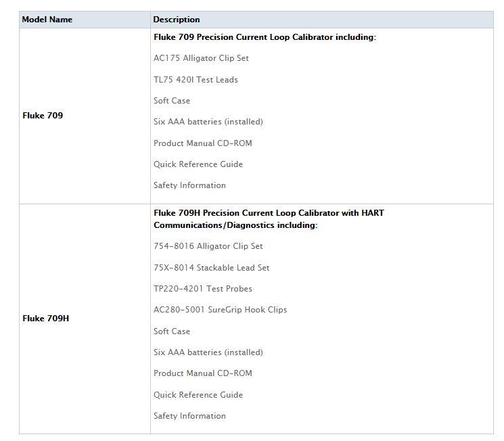
Task: Click '754-8016 Alligator Clip Set' text
Action: [208, 246]
